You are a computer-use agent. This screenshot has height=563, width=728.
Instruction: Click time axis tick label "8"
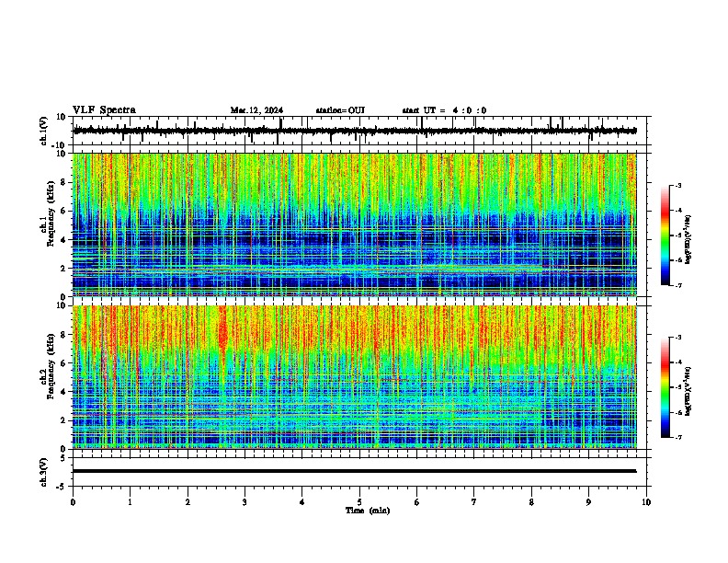(x=531, y=502)
